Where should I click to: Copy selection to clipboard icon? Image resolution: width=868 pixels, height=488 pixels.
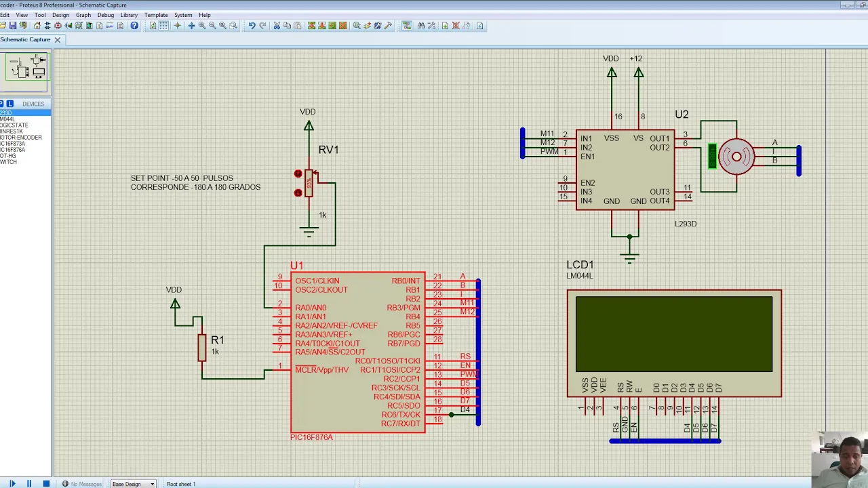[288, 26]
